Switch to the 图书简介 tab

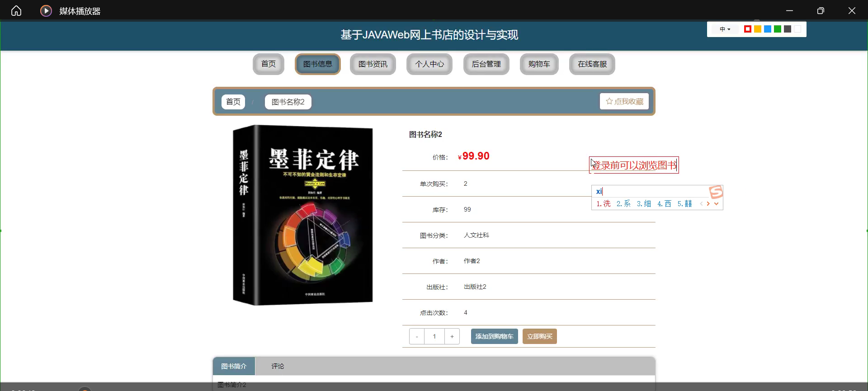(234, 366)
